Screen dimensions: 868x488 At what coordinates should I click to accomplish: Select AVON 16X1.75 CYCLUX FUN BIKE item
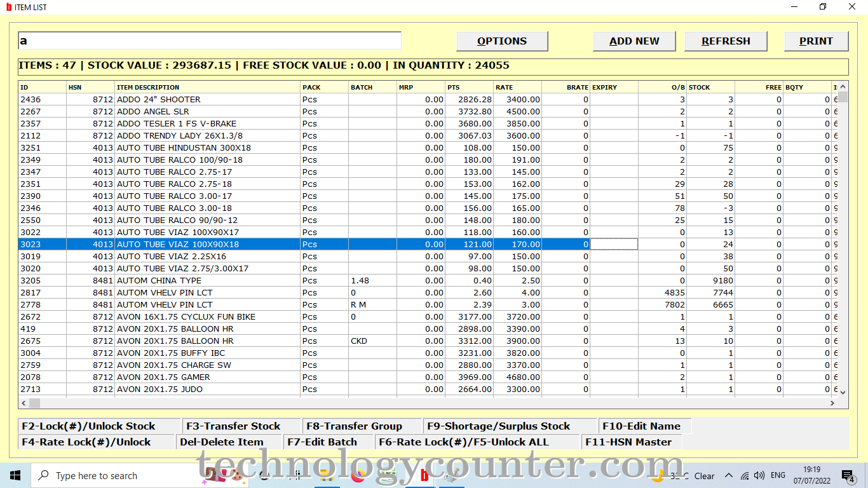click(428, 316)
